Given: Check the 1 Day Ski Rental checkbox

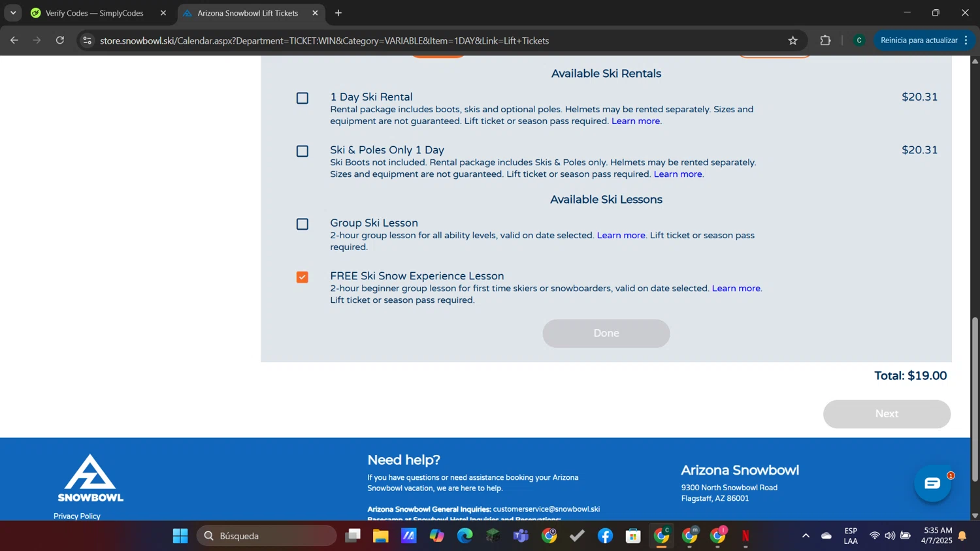Looking at the screenshot, I should click(x=302, y=98).
